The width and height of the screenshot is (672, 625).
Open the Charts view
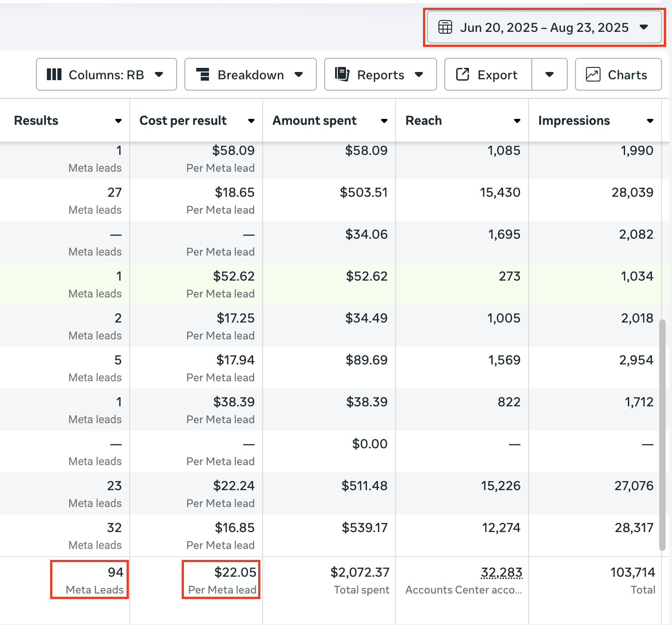click(x=618, y=75)
